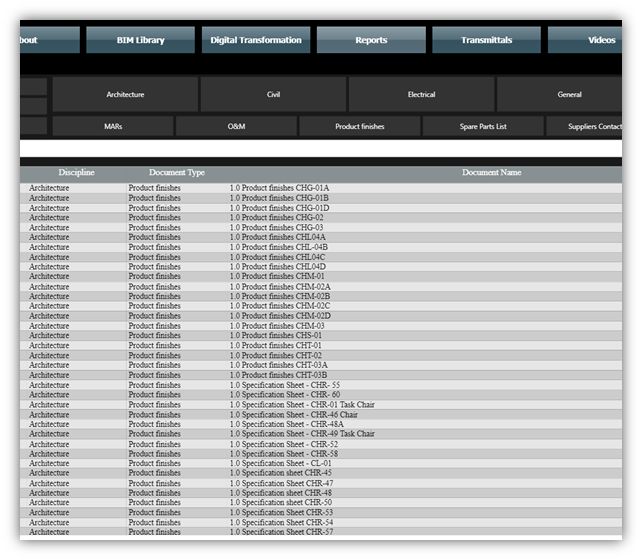This screenshot has height=560, width=642.
Task: Open document 1.0 Product finishes CHG-01A
Action: (279, 188)
